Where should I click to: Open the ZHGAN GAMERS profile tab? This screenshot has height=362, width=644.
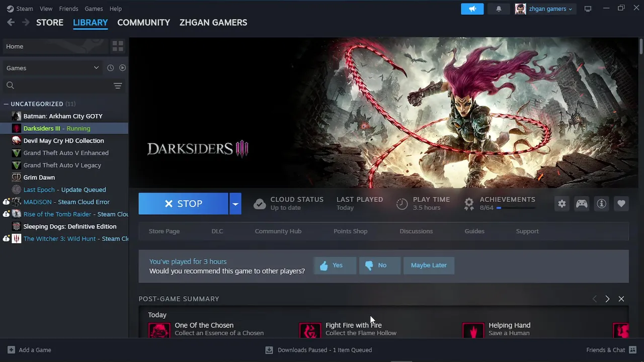click(213, 23)
